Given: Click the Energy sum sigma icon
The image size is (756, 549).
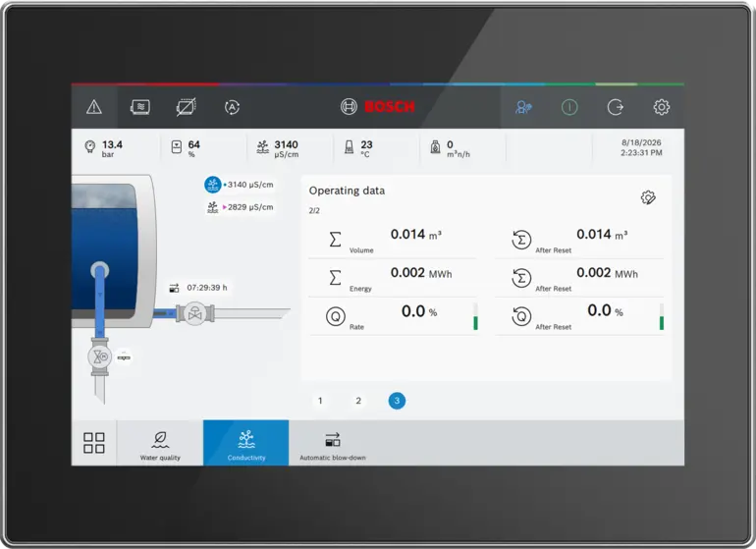Looking at the screenshot, I should point(335,277).
